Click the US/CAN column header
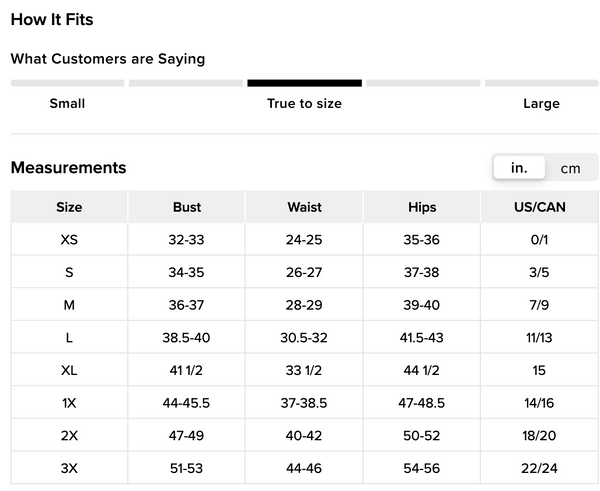 click(540, 207)
